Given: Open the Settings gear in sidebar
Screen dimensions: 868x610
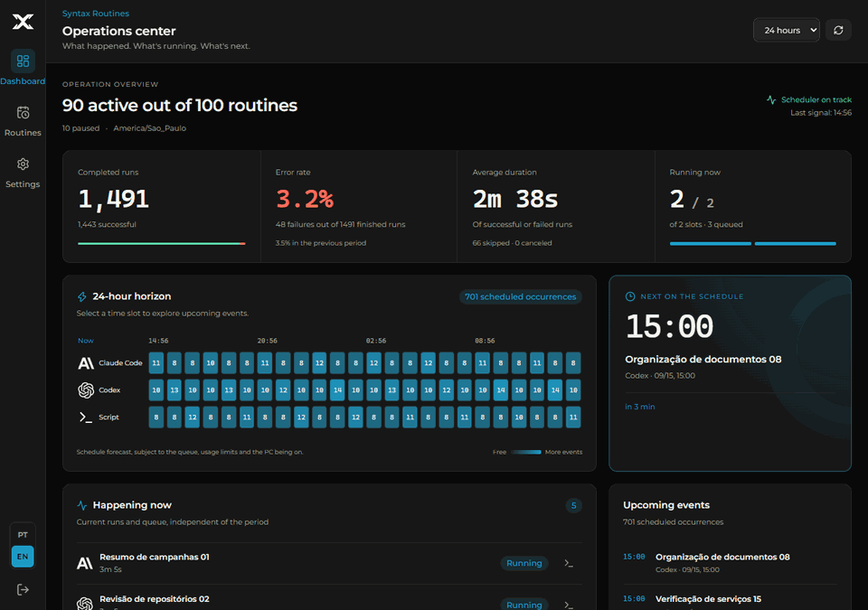Looking at the screenshot, I should 23,164.
